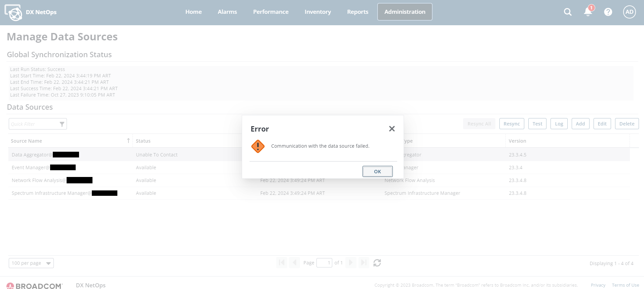Open the AD user avatar menu
644x289 pixels.
pyautogui.click(x=629, y=12)
